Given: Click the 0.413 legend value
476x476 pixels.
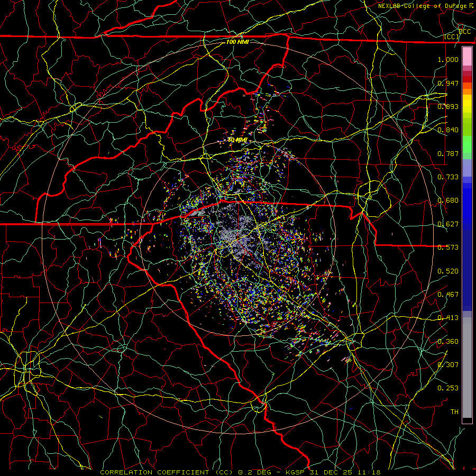Looking at the screenshot, I should [448, 318].
